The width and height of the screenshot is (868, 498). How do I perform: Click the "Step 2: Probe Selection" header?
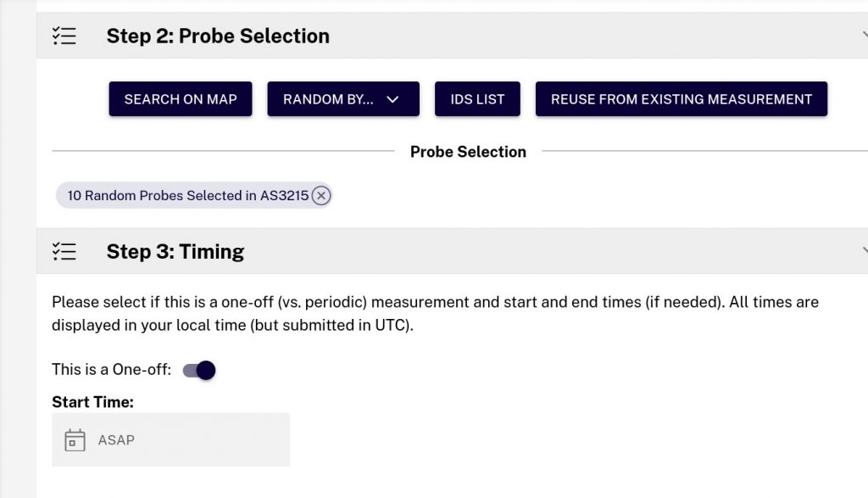217,36
